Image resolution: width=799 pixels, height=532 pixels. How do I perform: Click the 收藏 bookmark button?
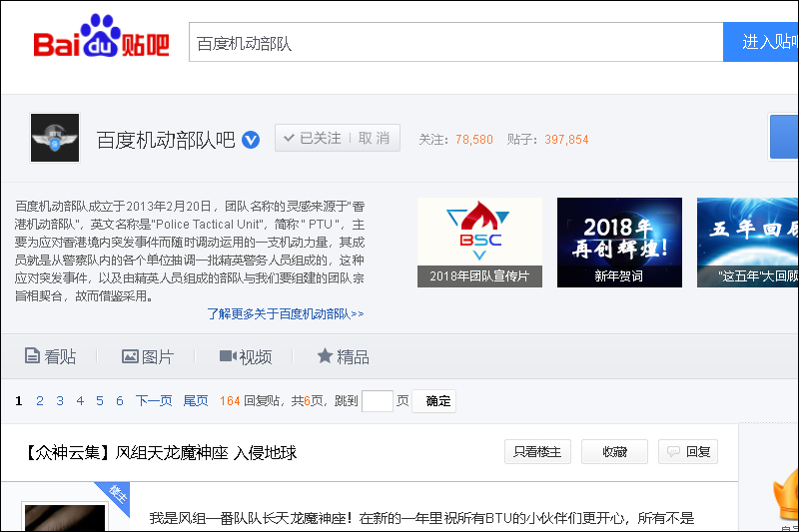point(614,451)
